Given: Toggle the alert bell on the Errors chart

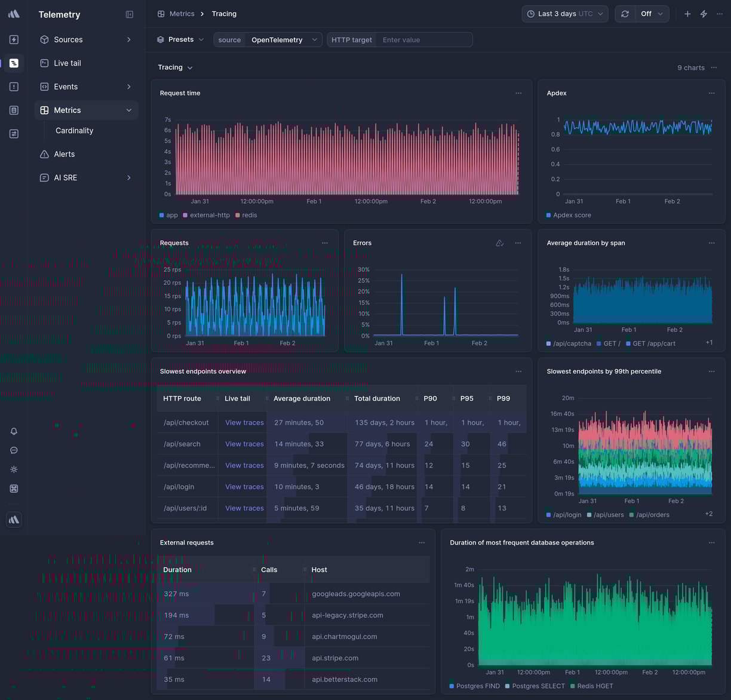Looking at the screenshot, I should (x=500, y=243).
